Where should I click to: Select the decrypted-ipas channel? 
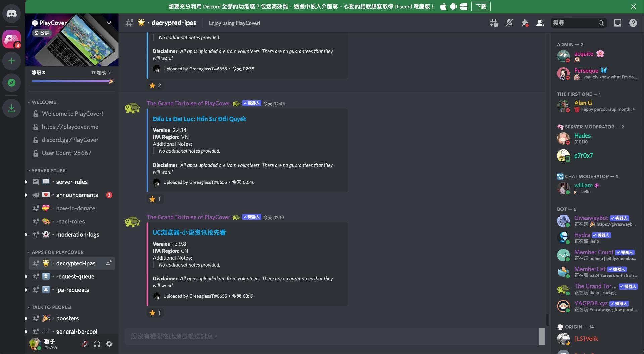(x=72, y=263)
